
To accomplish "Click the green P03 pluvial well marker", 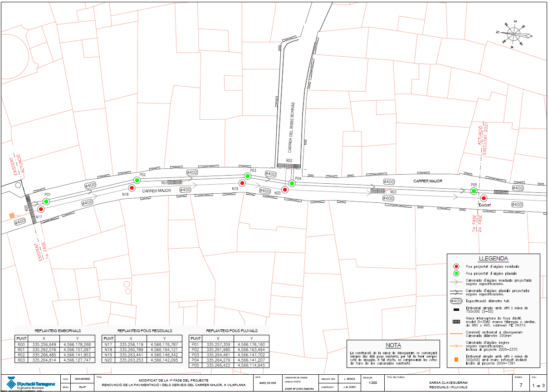I will pos(248,176).
